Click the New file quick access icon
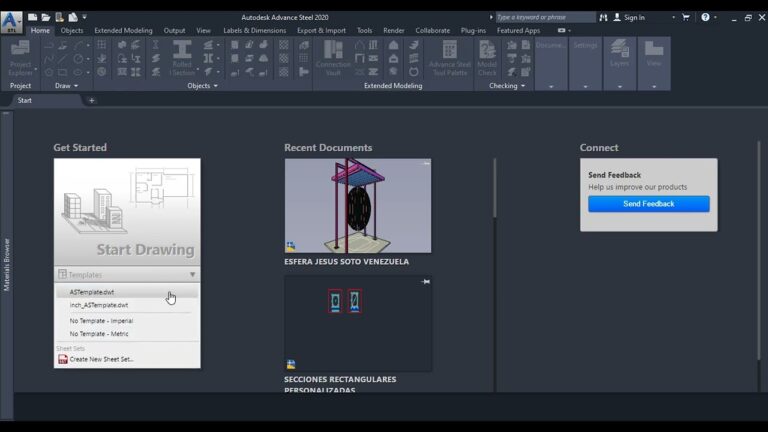 (32, 17)
